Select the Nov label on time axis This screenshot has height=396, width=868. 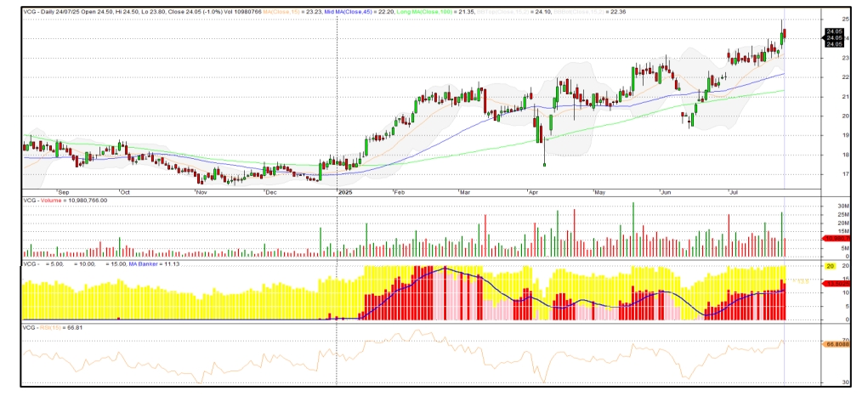[x=201, y=192]
